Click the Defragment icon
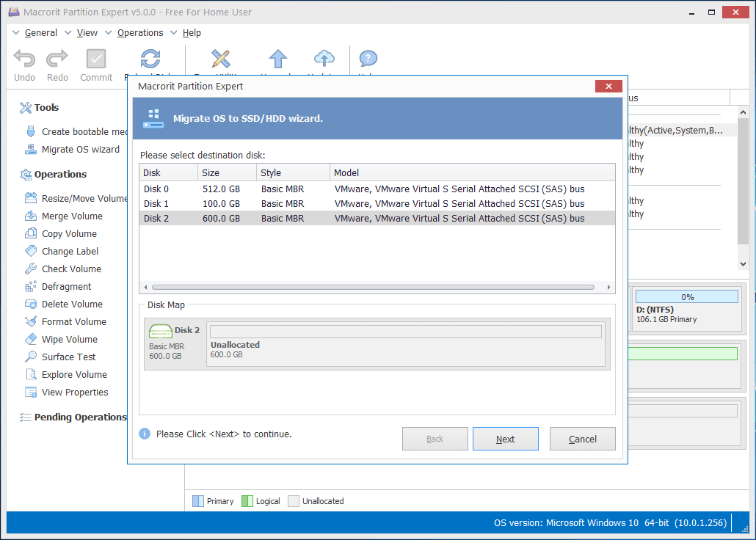 click(x=31, y=286)
